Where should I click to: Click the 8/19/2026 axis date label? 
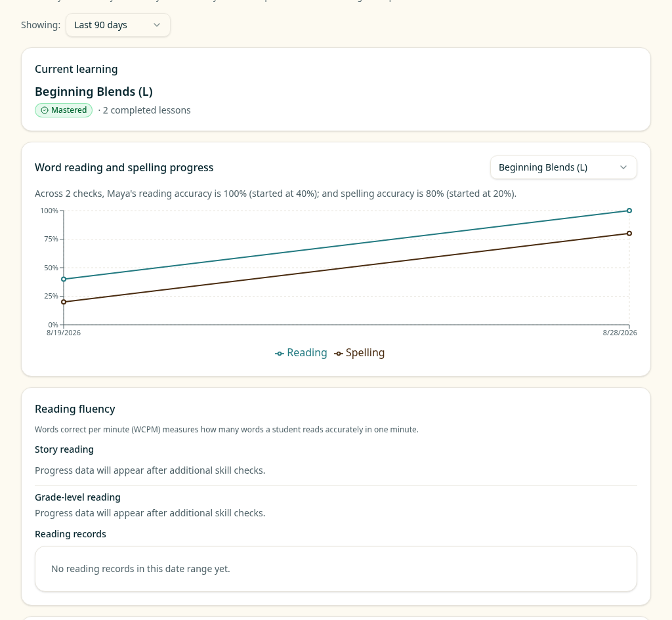click(64, 333)
